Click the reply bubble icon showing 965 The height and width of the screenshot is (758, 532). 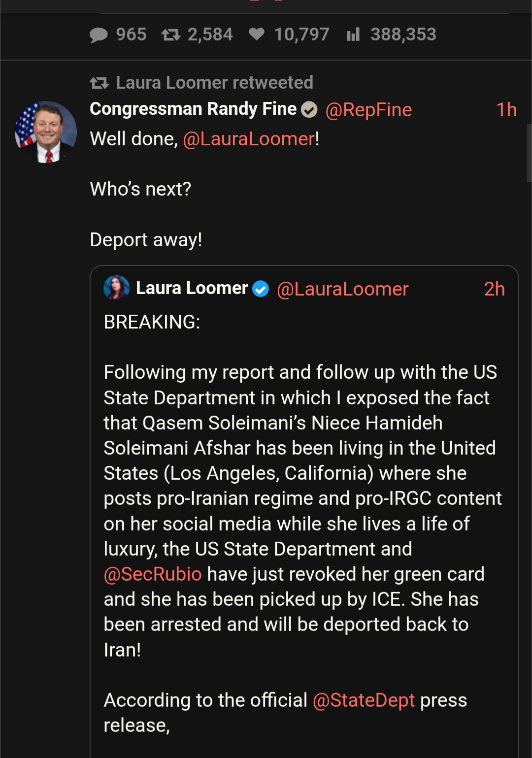[x=99, y=35]
